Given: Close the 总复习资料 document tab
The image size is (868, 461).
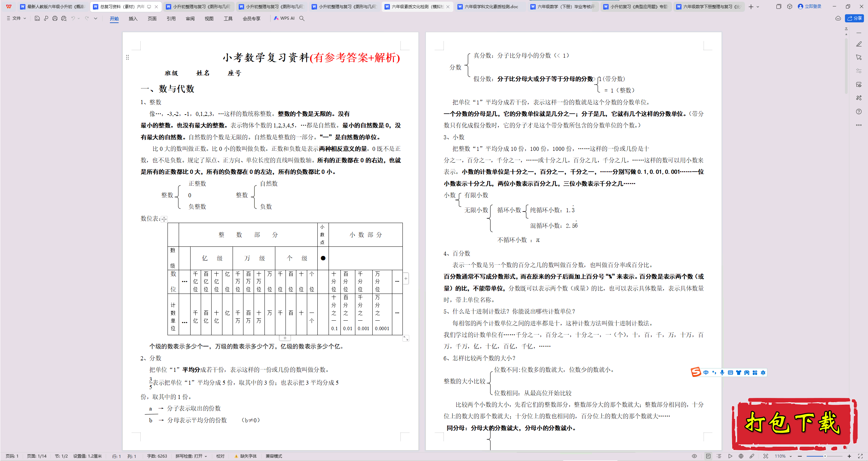Looking at the screenshot, I should click(156, 6).
